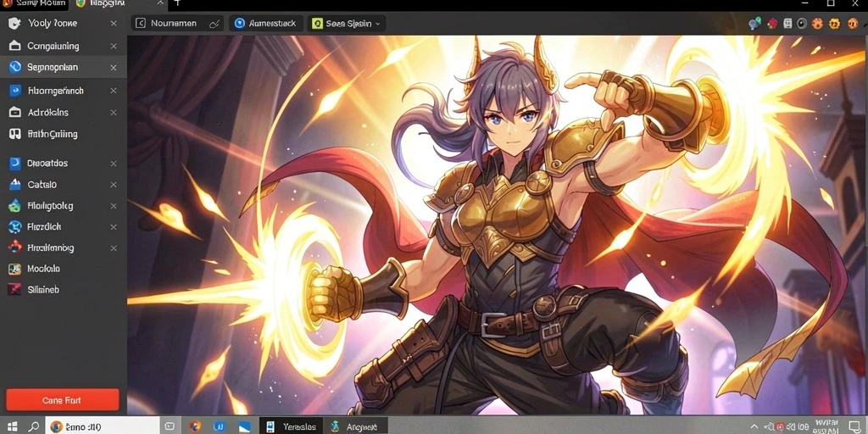Click the red icon next to "Hrealinnoig"
This screenshot has width=868, height=434.
pos(15,248)
